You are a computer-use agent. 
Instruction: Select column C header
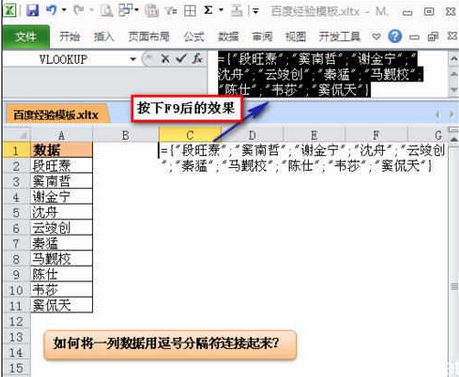pyautogui.click(x=190, y=135)
